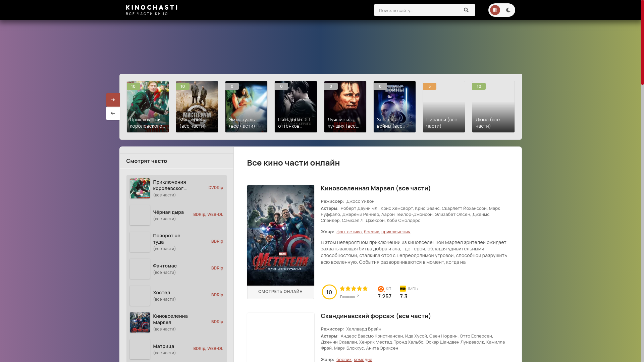Open Приключения королевского carousel poster
This screenshot has width=644, height=362.
148,107
